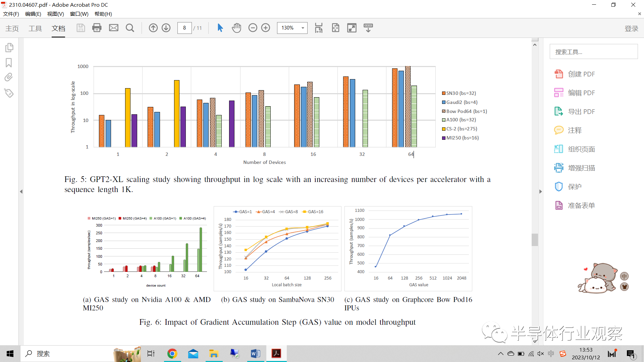Click the fit one full page icon
Viewport: 644px width, 362px height.
[335, 28]
